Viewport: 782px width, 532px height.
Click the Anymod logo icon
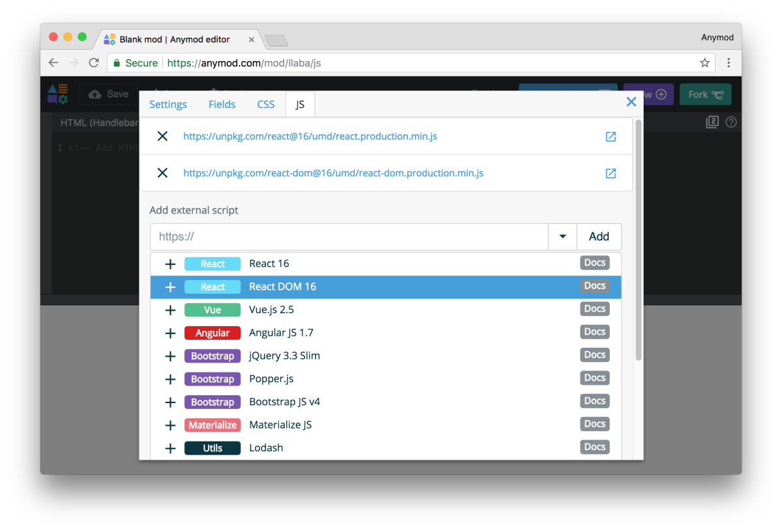coord(57,94)
